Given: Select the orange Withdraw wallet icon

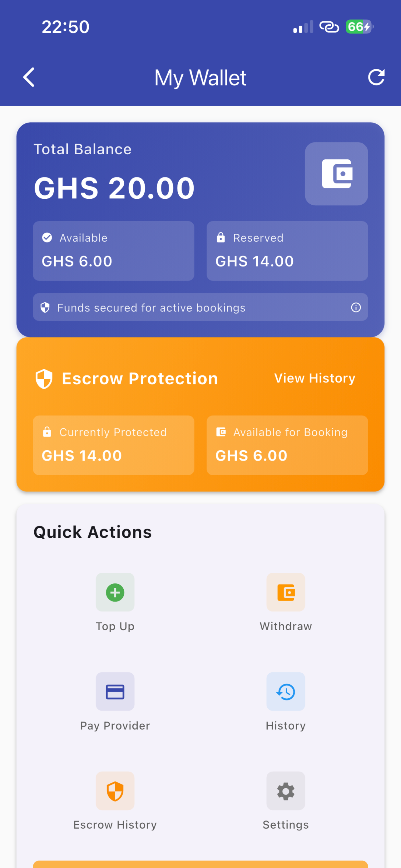Looking at the screenshot, I should tap(286, 592).
